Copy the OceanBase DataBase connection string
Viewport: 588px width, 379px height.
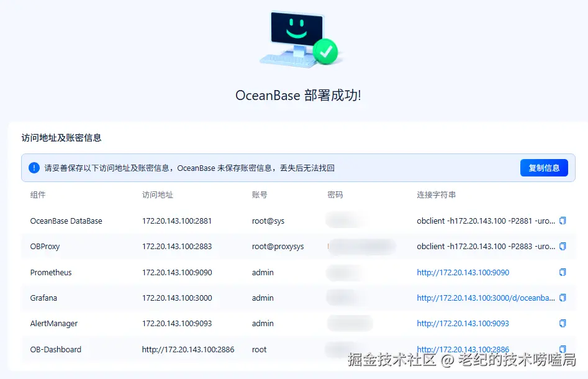pos(563,221)
